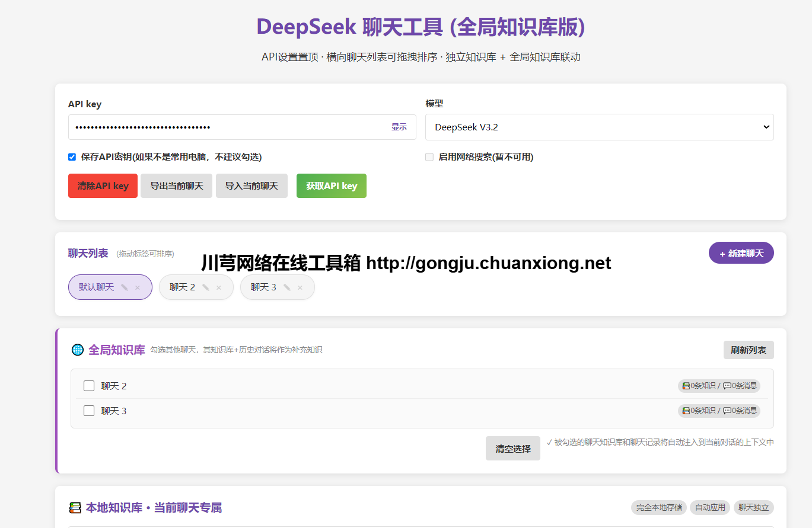The height and width of the screenshot is (528, 812).
Task: Click the green 获取API key button
Action: [332, 185]
